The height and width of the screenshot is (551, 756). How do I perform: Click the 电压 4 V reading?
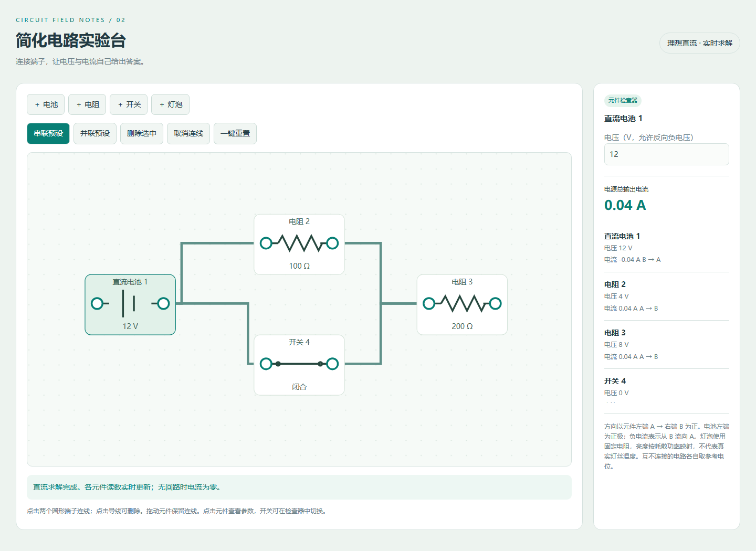(x=616, y=296)
